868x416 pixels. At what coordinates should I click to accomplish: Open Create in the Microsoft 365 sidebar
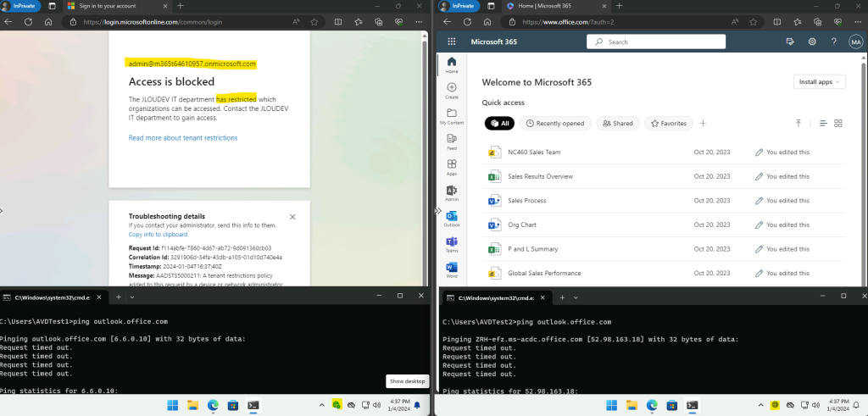click(x=452, y=91)
